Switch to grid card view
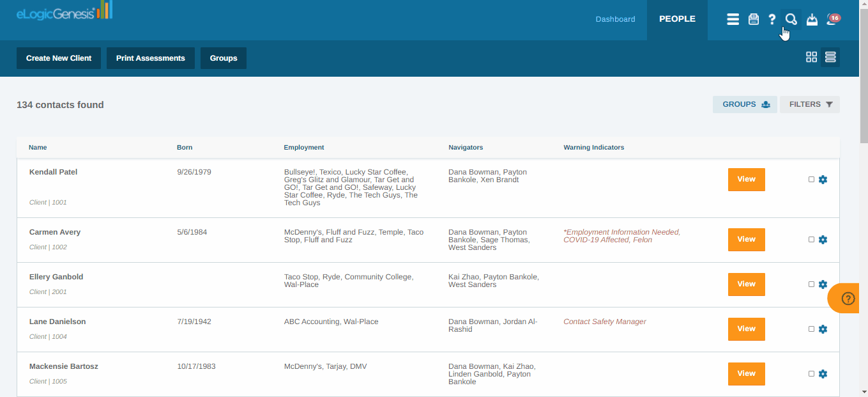The image size is (868, 397). [x=811, y=57]
